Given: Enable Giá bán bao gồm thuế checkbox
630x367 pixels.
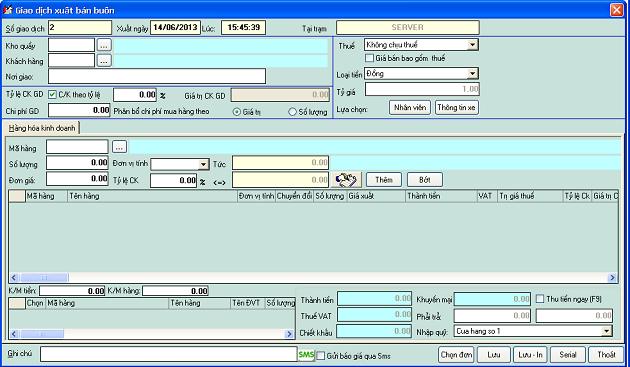Looking at the screenshot, I should [x=369, y=58].
